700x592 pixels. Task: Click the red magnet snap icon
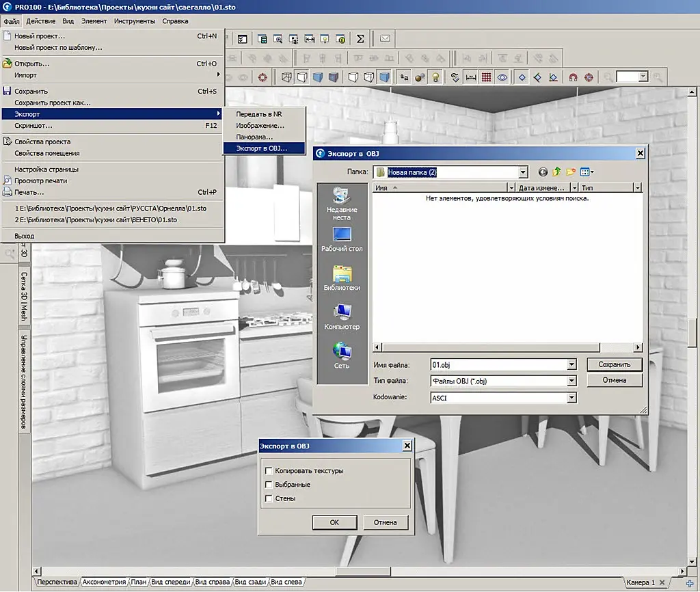point(573,78)
